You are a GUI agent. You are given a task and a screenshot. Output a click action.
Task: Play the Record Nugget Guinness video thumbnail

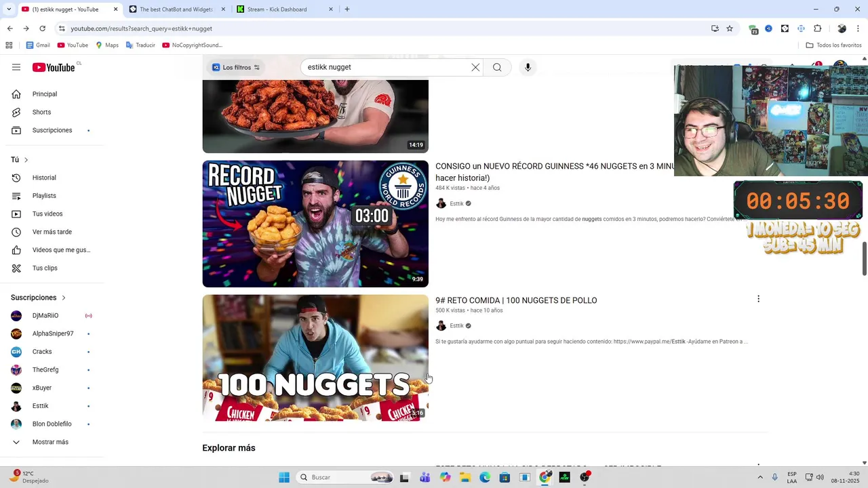315,224
